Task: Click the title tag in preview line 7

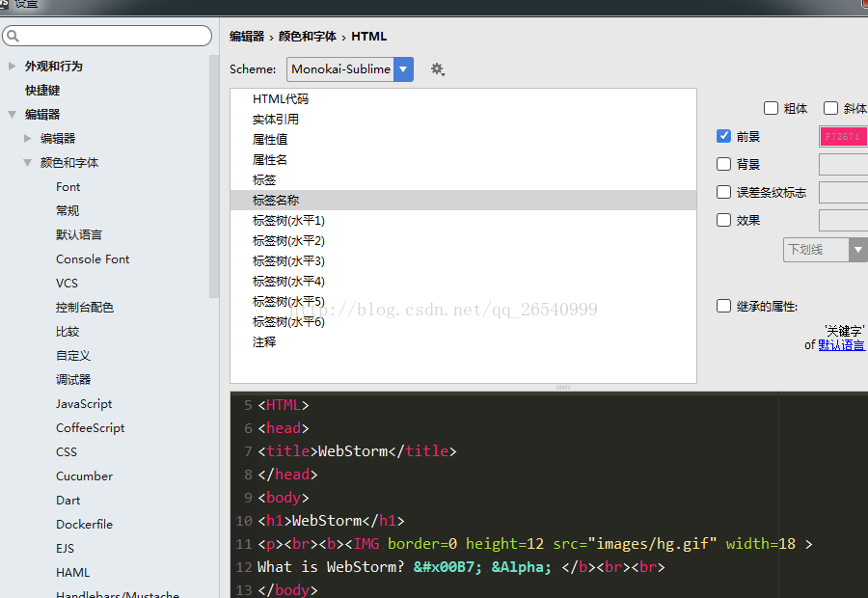Action: pyautogui.click(x=287, y=451)
